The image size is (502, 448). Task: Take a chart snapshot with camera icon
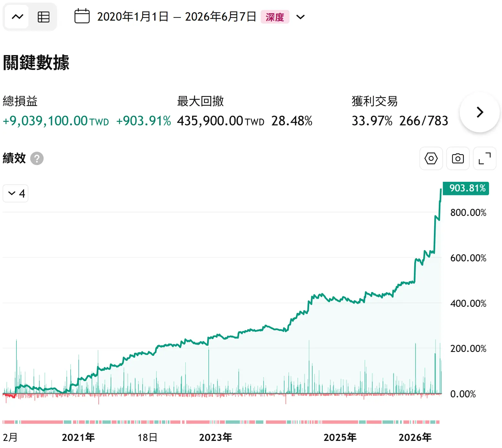(x=458, y=158)
